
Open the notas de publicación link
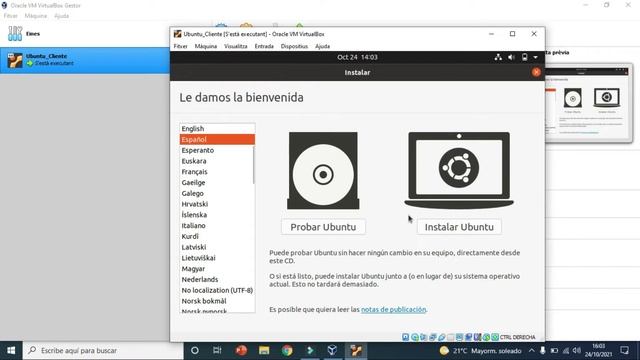pyautogui.click(x=393, y=309)
